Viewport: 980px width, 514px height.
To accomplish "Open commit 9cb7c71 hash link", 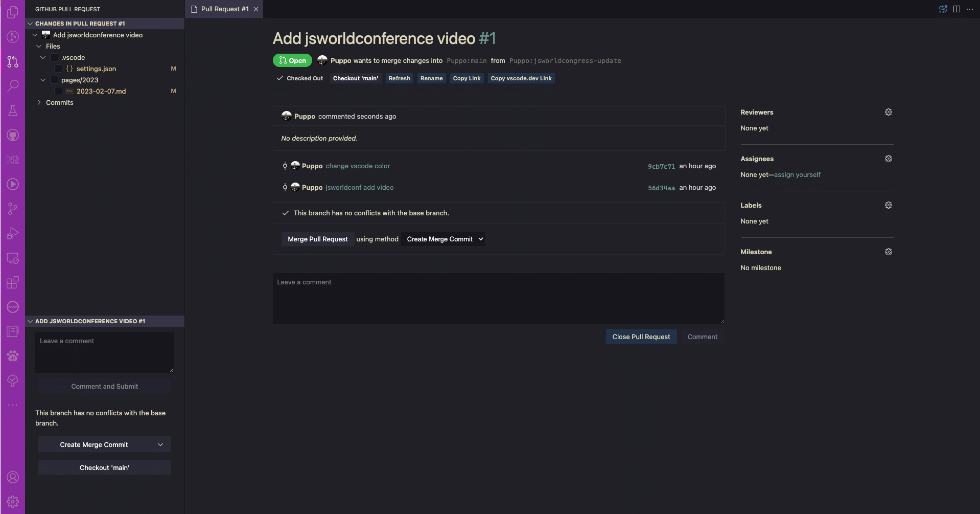I will (x=661, y=166).
